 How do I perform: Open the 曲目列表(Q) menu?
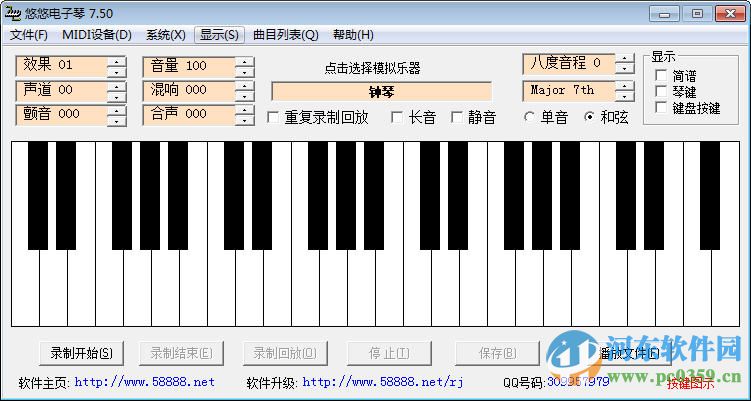pyautogui.click(x=286, y=35)
